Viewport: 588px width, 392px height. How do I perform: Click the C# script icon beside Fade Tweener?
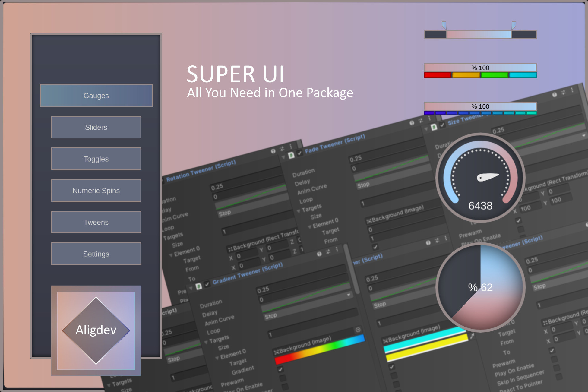291,155
